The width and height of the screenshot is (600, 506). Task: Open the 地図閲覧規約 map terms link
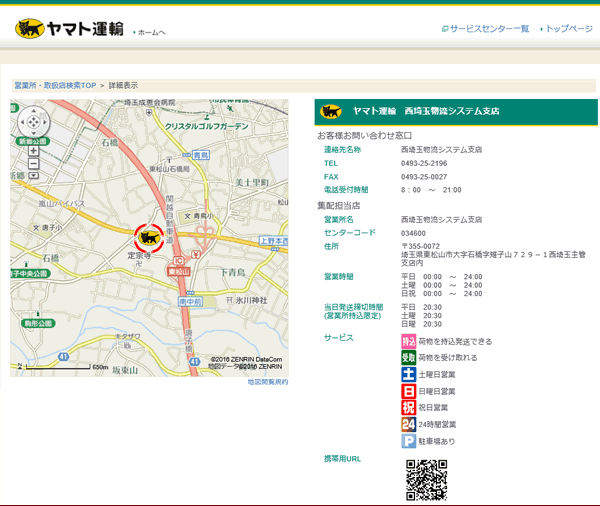267,382
